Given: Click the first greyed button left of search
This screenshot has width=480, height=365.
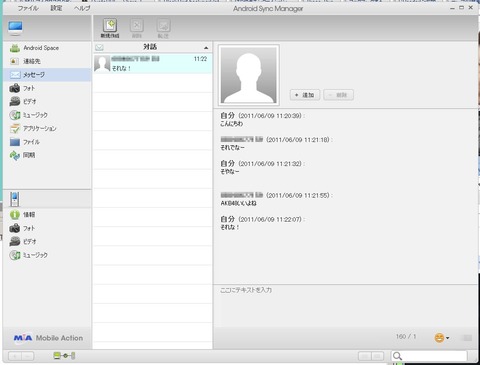Looking at the screenshot, I should click(x=365, y=356).
